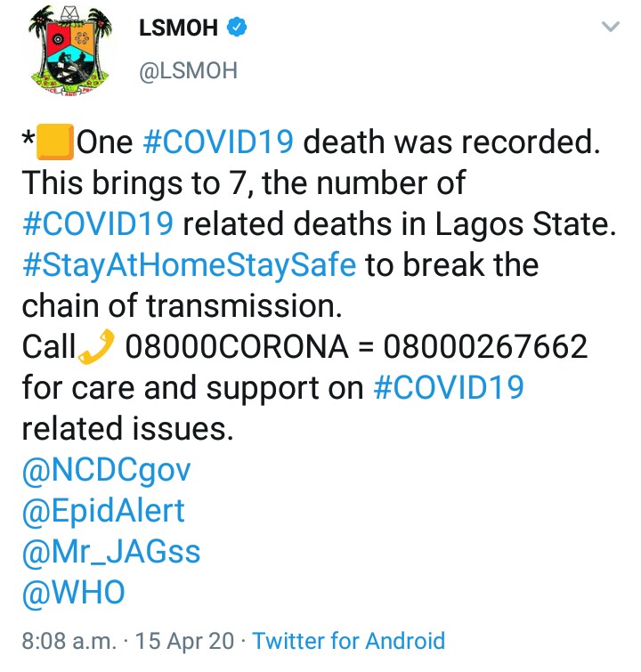The image size is (641, 672).
Task: Open the @WHO mention
Action: (73, 593)
